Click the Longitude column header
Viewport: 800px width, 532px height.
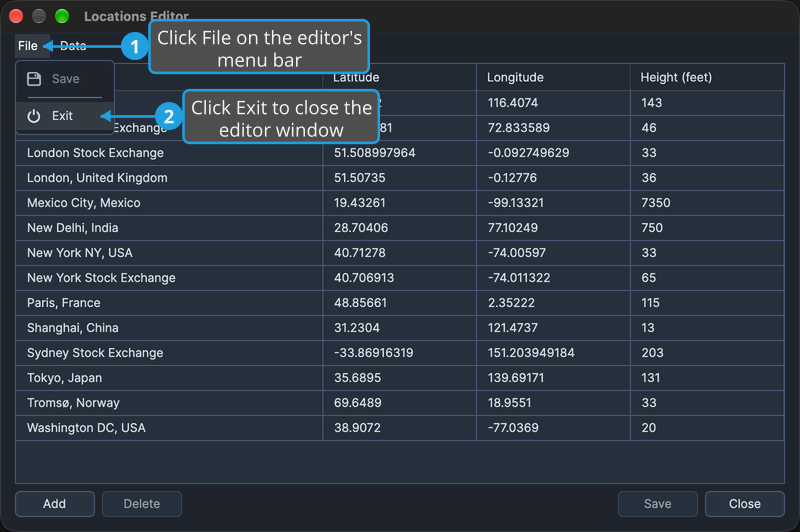pyautogui.click(x=554, y=78)
